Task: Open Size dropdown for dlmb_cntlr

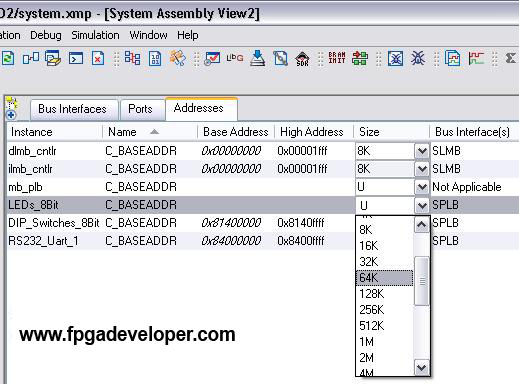Action: pyautogui.click(x=422, y=151)
